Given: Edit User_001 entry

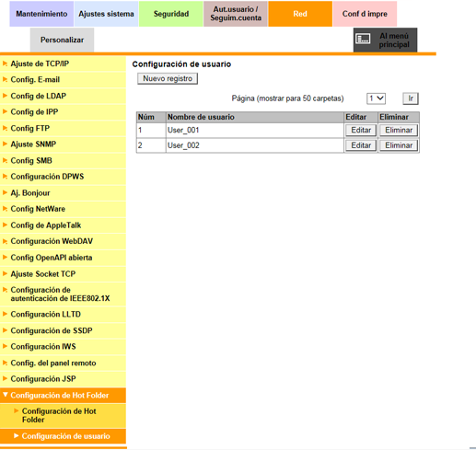Looking at the screenshot, I should coord(361,131).
